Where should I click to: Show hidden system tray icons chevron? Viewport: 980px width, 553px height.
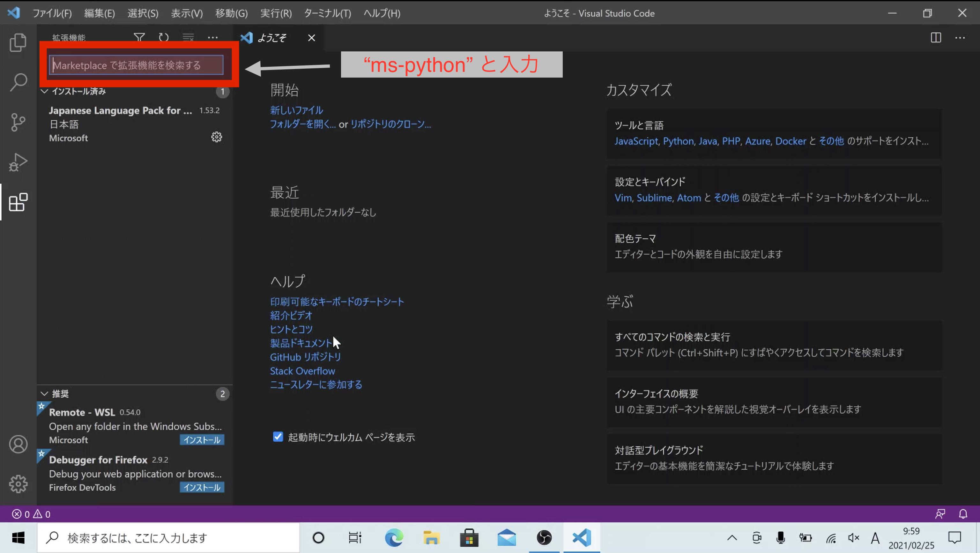732,538
